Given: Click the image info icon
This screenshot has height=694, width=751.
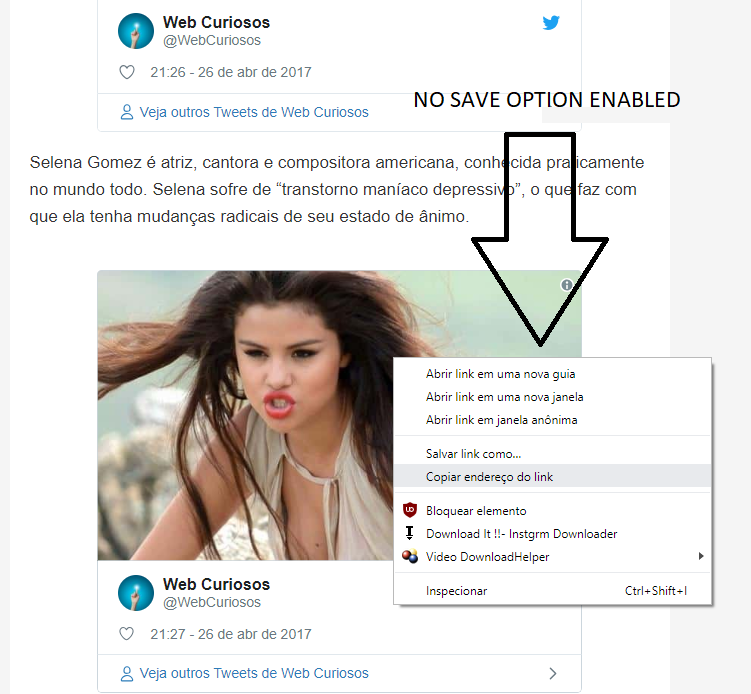Looking at the screenshot, I should coord(567,285).
